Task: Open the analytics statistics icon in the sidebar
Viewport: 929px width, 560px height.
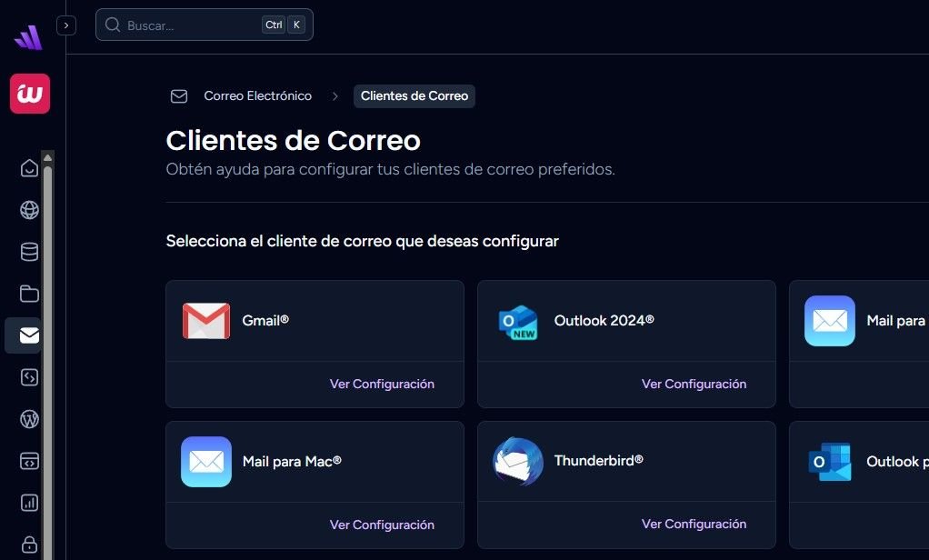Action: [28, 502]
